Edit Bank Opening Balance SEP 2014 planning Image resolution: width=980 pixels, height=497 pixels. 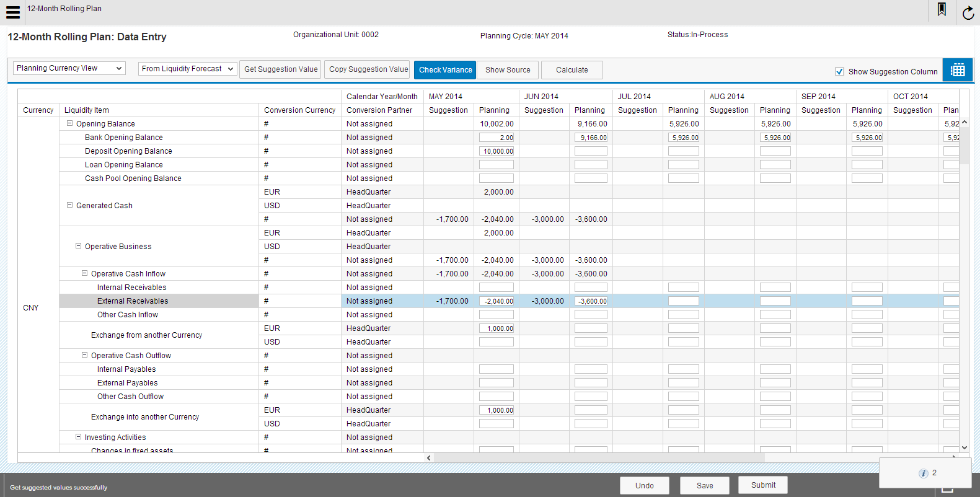pyautogui.click(x=867, y=138)
